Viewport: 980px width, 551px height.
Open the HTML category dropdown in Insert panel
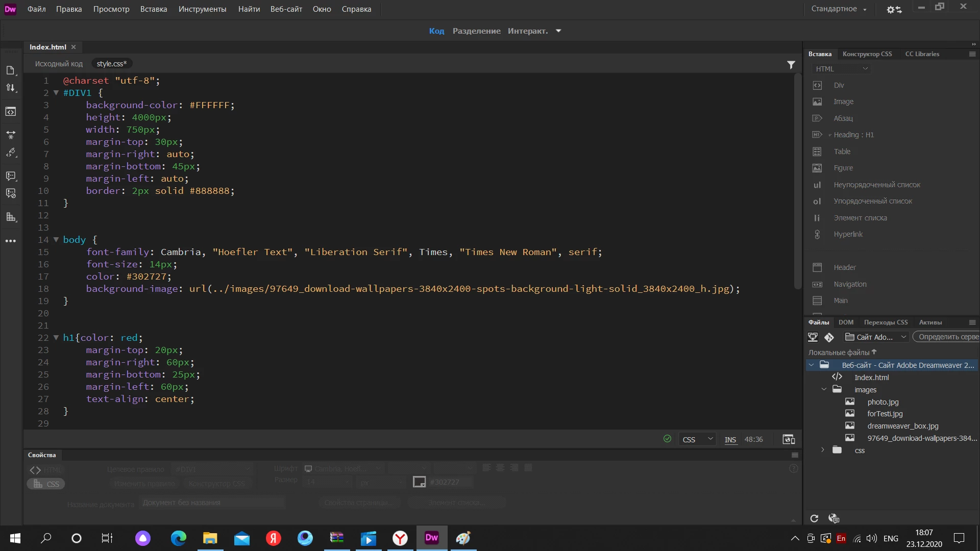click(840, 69)
